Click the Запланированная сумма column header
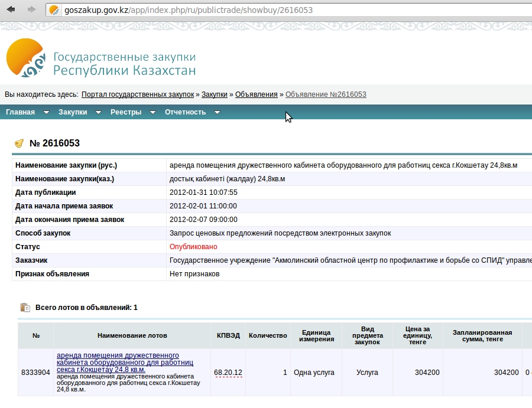Screen dimensions: 532x408 (x=482, y=335)
